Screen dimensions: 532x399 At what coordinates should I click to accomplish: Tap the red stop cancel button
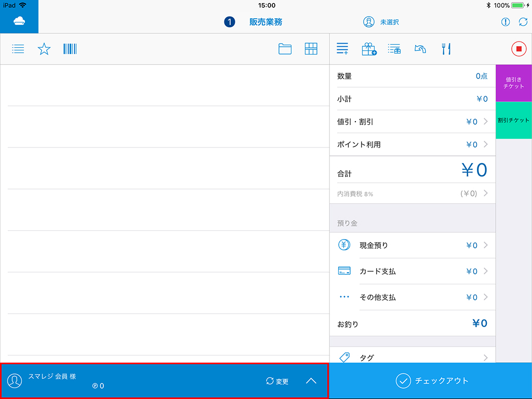(519, 49)
